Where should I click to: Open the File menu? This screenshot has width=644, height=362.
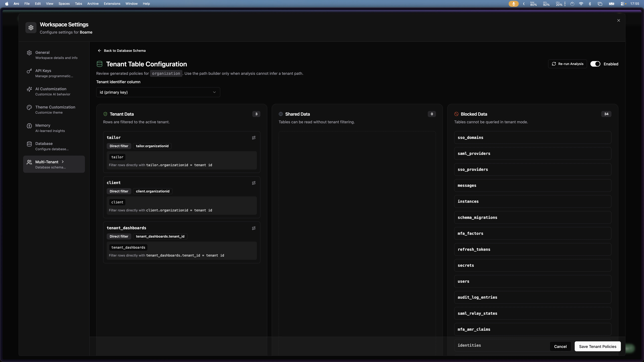(27, 4)
